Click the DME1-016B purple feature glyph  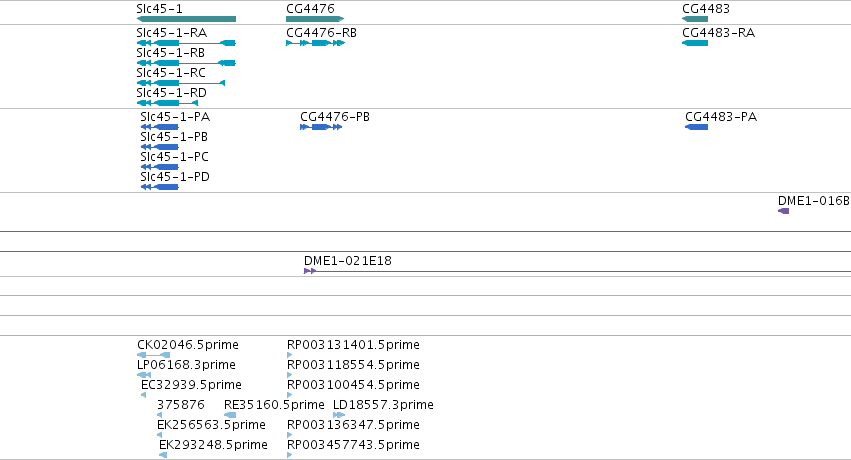tap(784, 211)
